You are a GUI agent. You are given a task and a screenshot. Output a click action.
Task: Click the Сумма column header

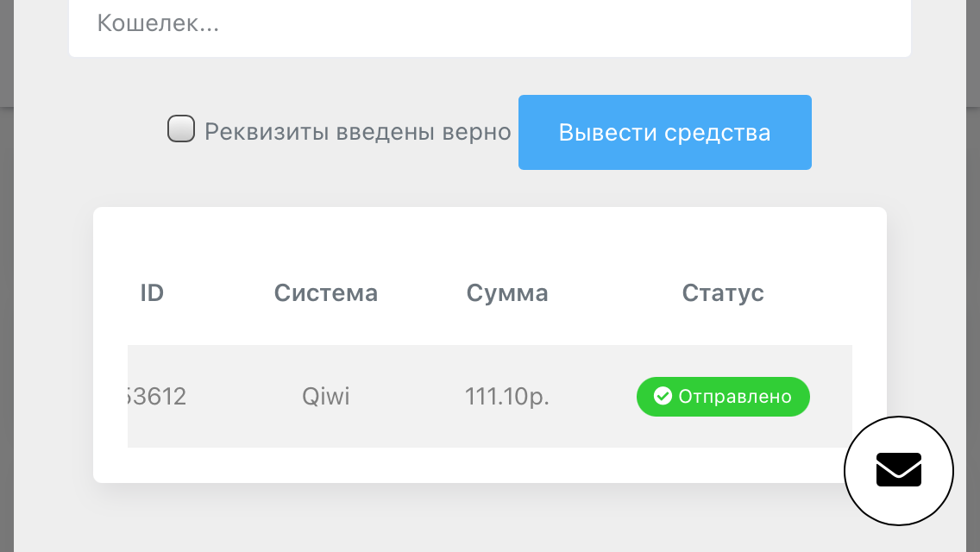point(507,292)
